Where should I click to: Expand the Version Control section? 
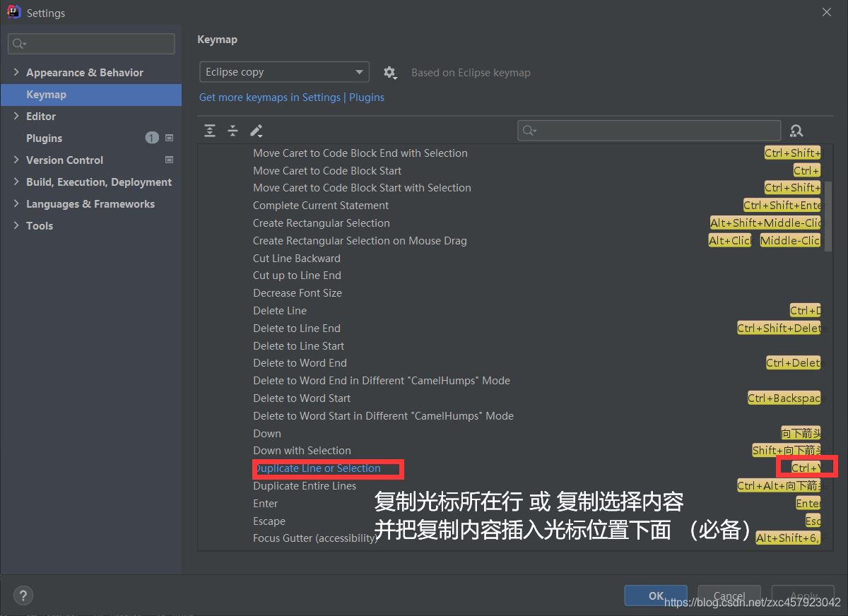[16, 160]
